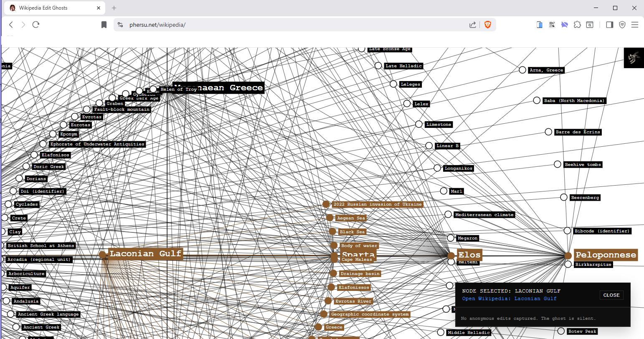Open a new tab with the plus button
The height and width of the screenshot is (339, 644).
tap(114, 8)
